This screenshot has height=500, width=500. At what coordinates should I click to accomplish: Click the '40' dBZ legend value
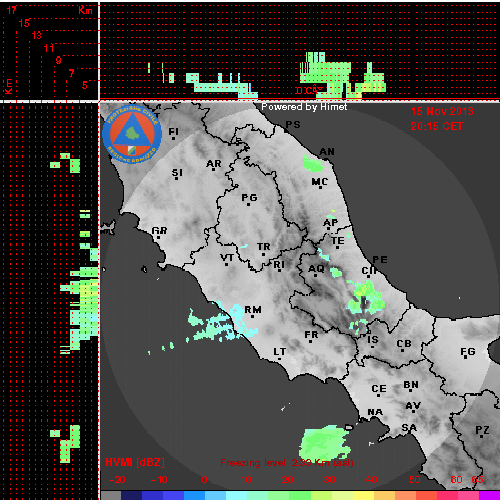click(x=371, y=480)
